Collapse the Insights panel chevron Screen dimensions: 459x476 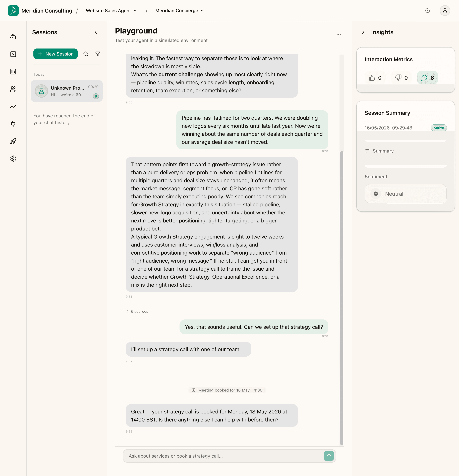(363, 32)
